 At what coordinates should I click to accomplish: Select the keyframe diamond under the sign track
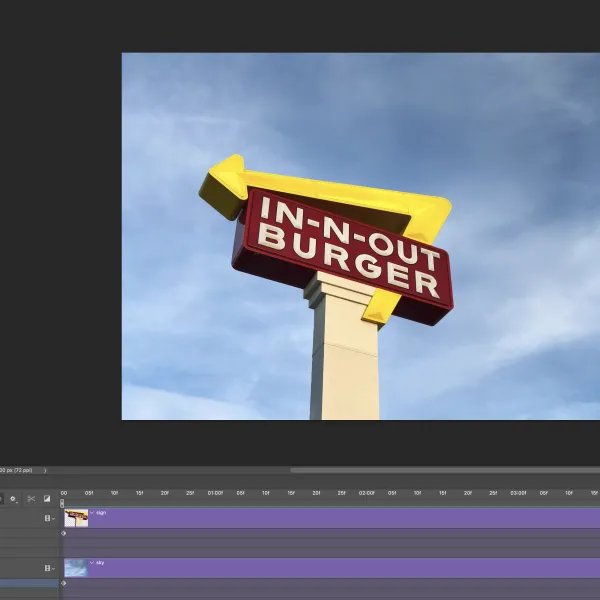(x=64, y=533)
